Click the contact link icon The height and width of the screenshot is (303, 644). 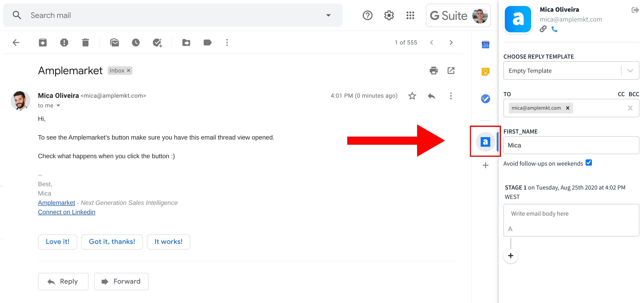[x=543, y=29]
